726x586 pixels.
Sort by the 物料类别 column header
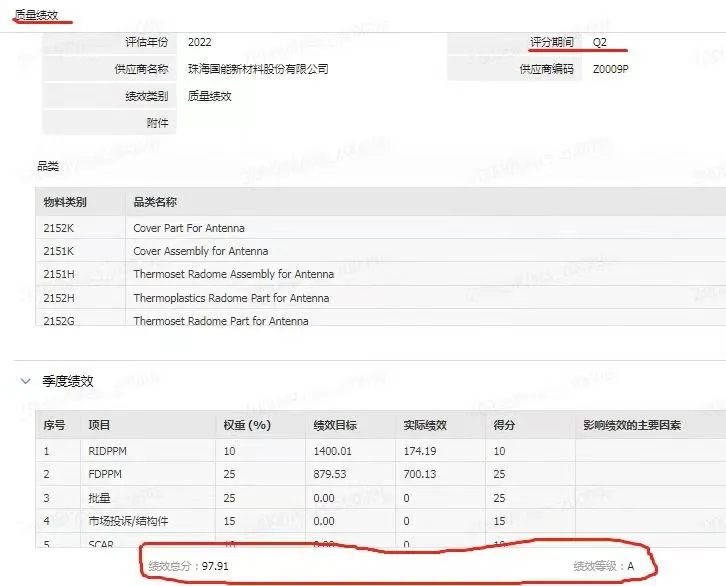coord(65,202)
